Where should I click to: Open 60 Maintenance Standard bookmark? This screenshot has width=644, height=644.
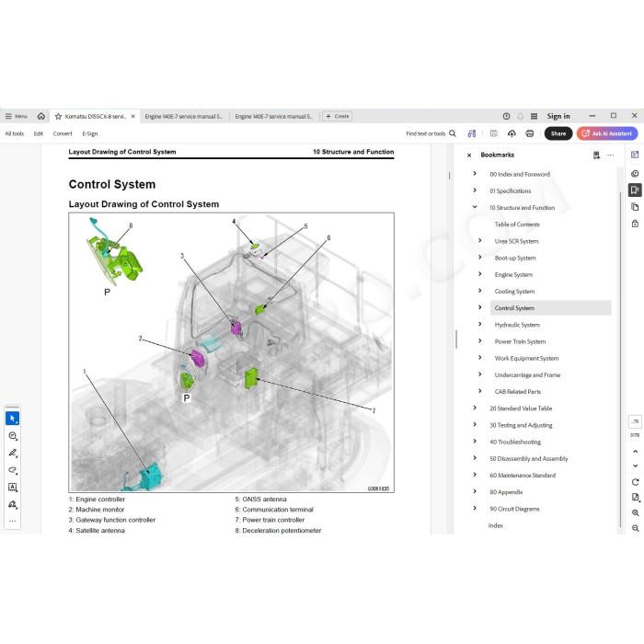pos(523,476)
